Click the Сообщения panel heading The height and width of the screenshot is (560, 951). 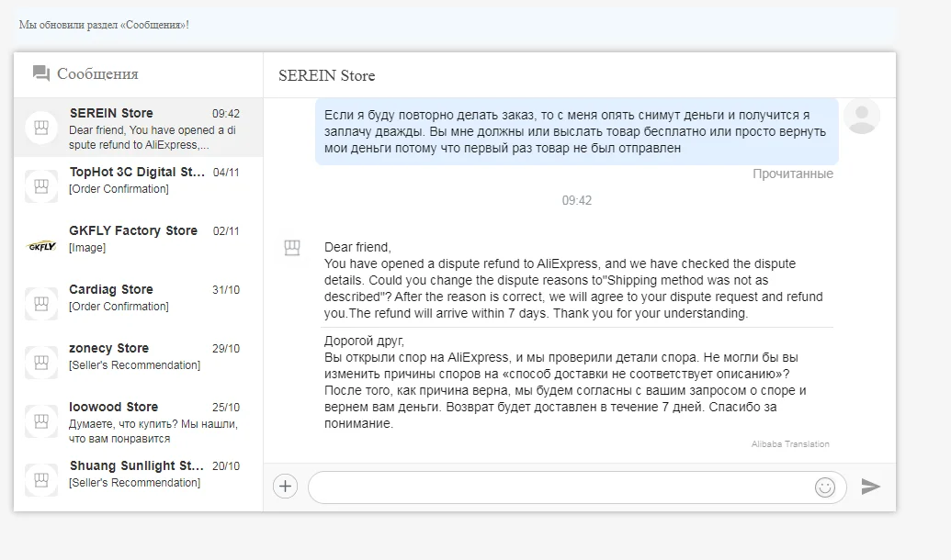coord(97,74)
